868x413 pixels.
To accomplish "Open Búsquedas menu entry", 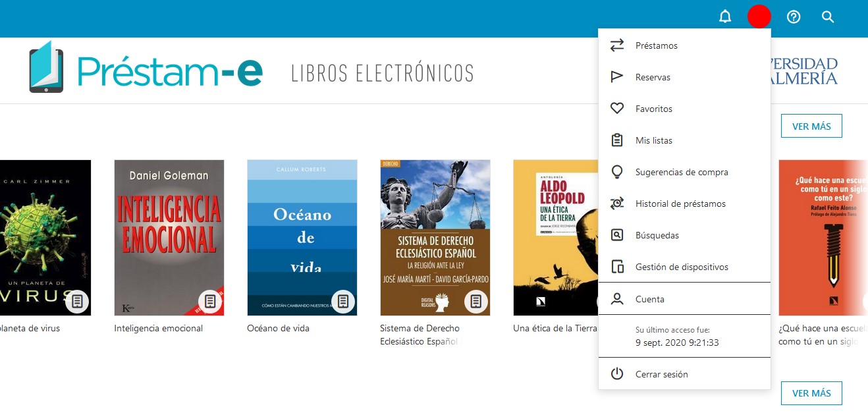I will 684,235.
